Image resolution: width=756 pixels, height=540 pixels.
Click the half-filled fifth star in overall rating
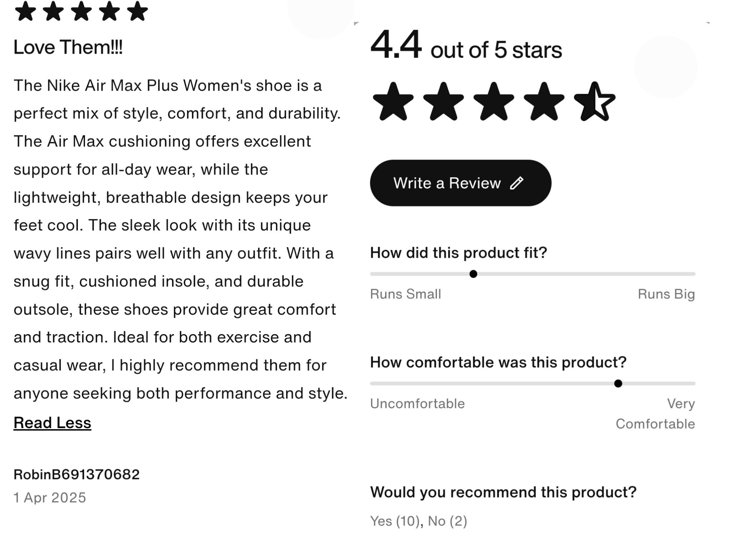(x=595, y=102)
